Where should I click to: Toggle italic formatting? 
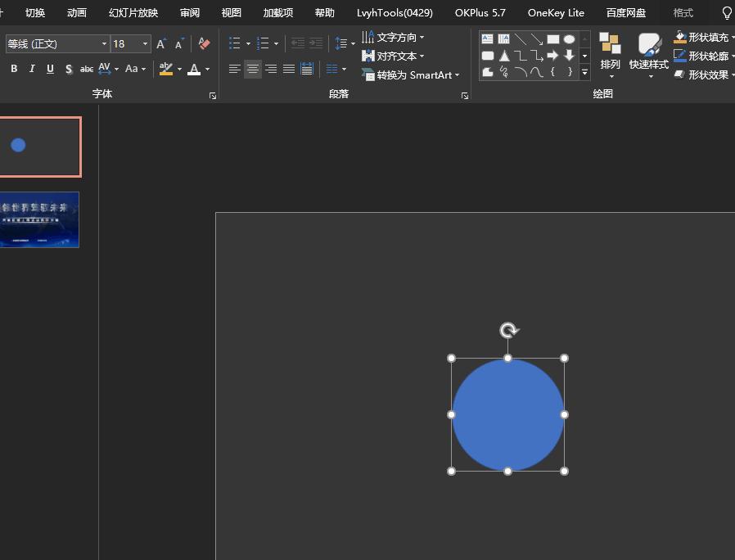(x=32, y=70)
